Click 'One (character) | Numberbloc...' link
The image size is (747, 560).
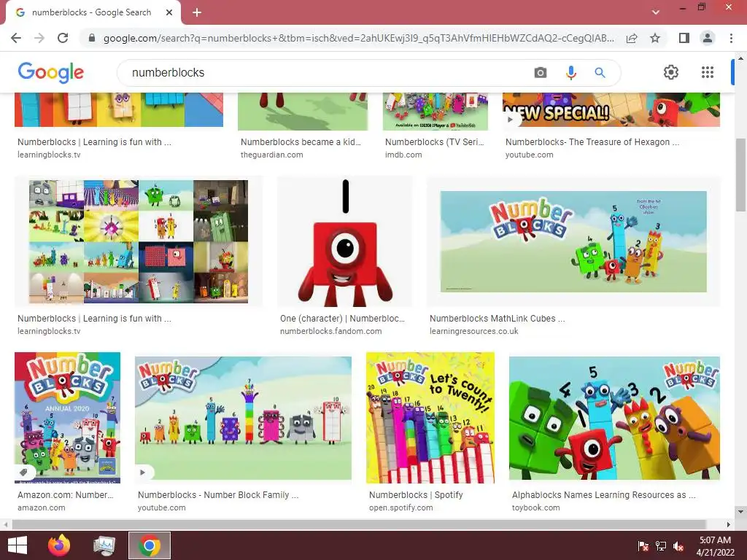342,319
